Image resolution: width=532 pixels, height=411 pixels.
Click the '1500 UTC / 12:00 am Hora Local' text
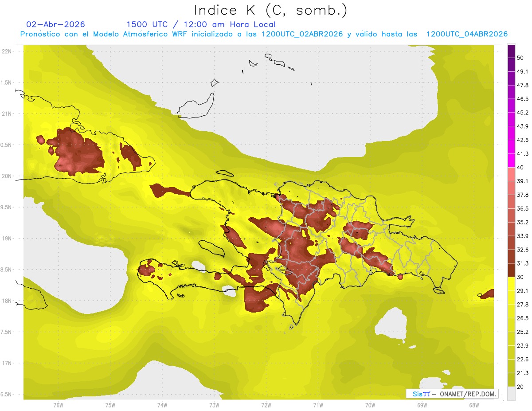pos(201,24)
